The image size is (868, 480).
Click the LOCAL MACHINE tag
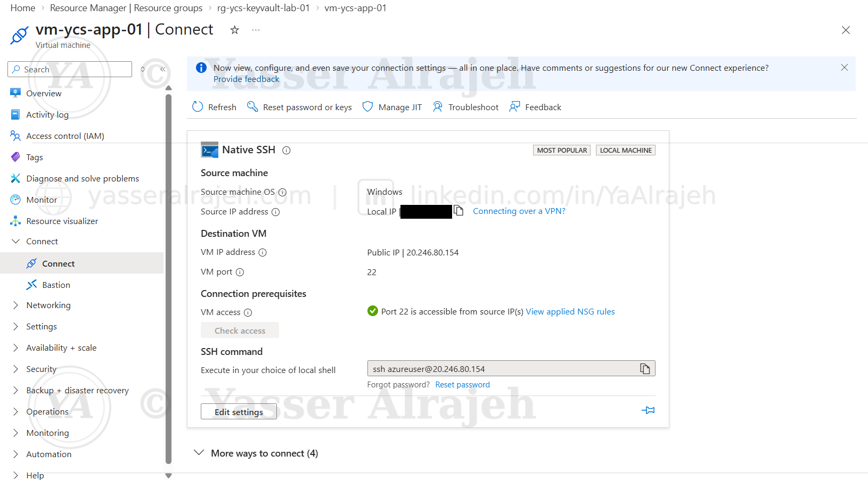[x=626, y=150]
